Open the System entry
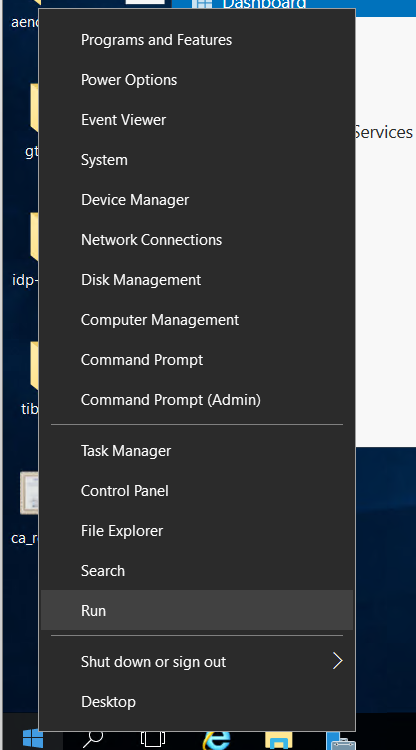This screenshot has height=750, width=416. [197, 160]
